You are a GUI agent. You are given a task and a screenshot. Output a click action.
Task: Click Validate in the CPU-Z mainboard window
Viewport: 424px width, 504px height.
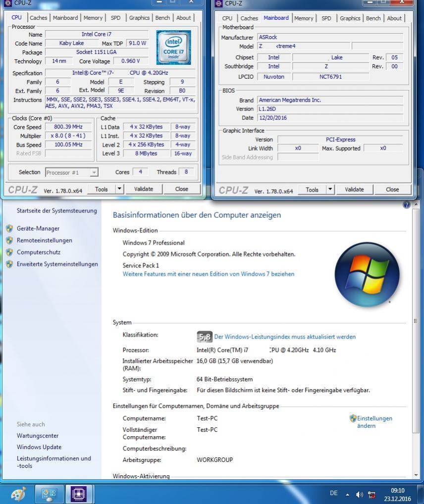tap(354, 189)
